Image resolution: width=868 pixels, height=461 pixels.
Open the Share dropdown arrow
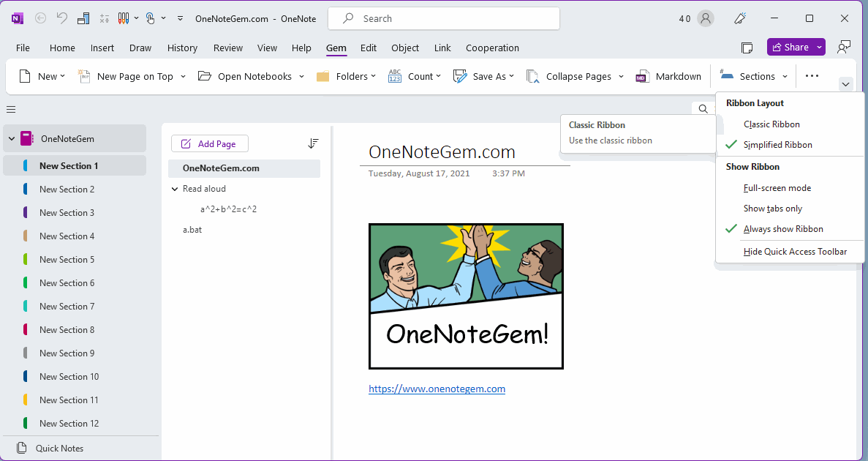click(x=819, y=47)
